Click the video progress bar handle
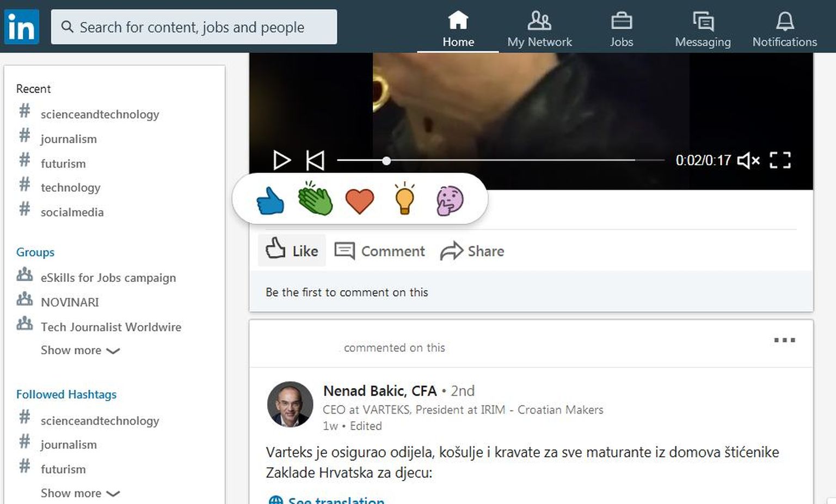This screenshot has width=836, height=504. (x=386, y=161)
